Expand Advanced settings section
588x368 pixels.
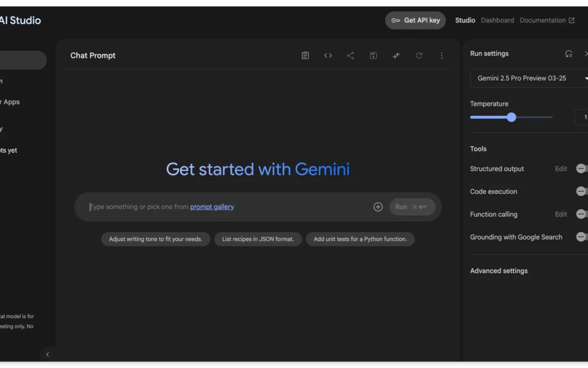tap(499, 271)
